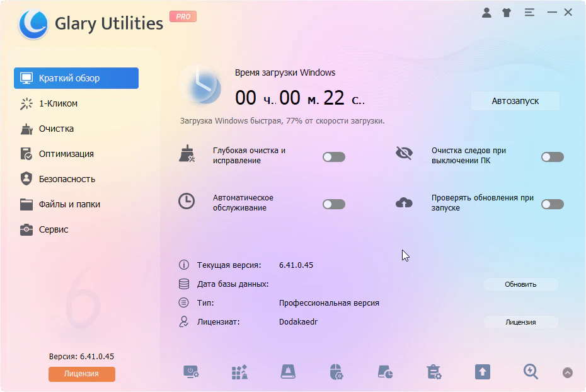Click the mouse-with-gear context menu icon

[336, 372]
